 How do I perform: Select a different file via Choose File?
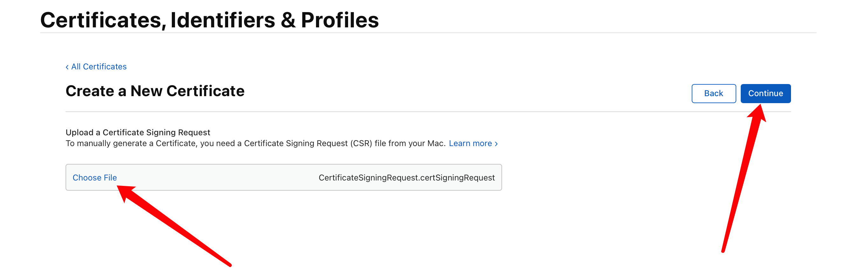click(x=95, y=178)
